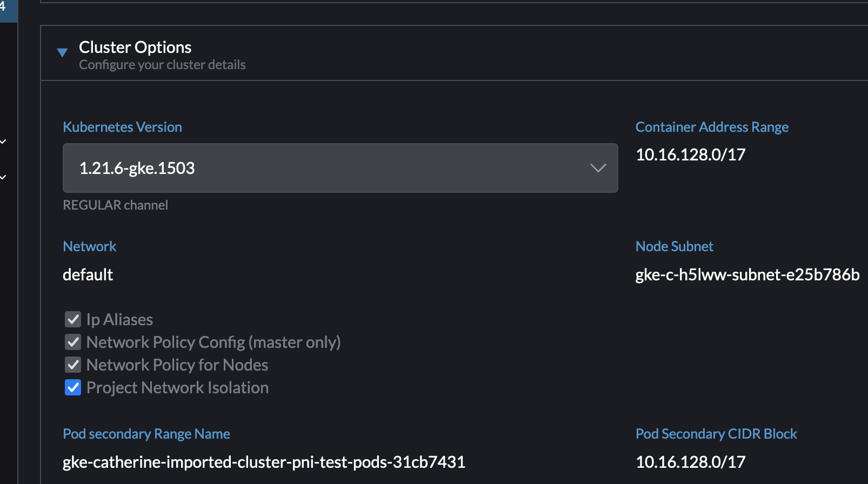Open the Kubernetes Version dropdown
Image resolution: width=868 pixels, height=484 pixels.
click(x=339, y=168)
